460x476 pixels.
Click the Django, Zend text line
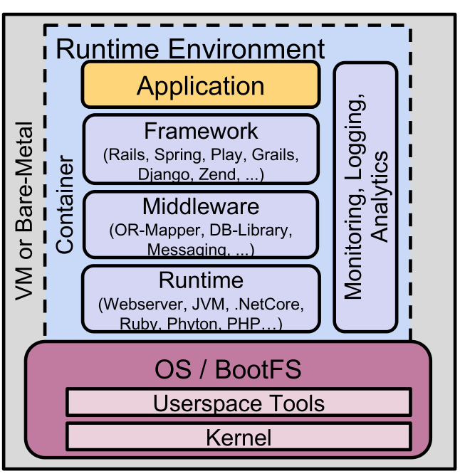point(200,173)
